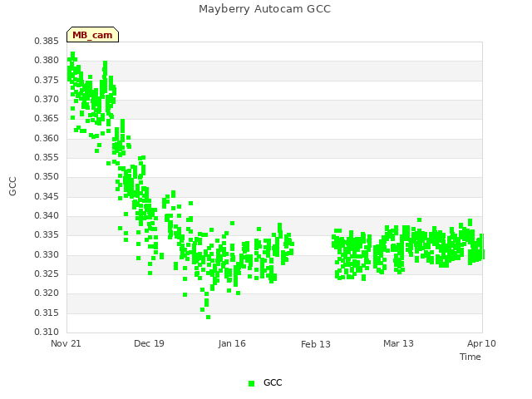
Task: Click the 0.355 y-axis value
Action: [47, 157]
